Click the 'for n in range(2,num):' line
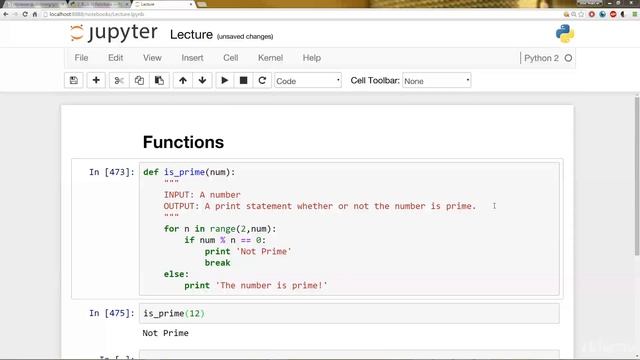This screenshot has width=640, height=360. click(220, 229)
